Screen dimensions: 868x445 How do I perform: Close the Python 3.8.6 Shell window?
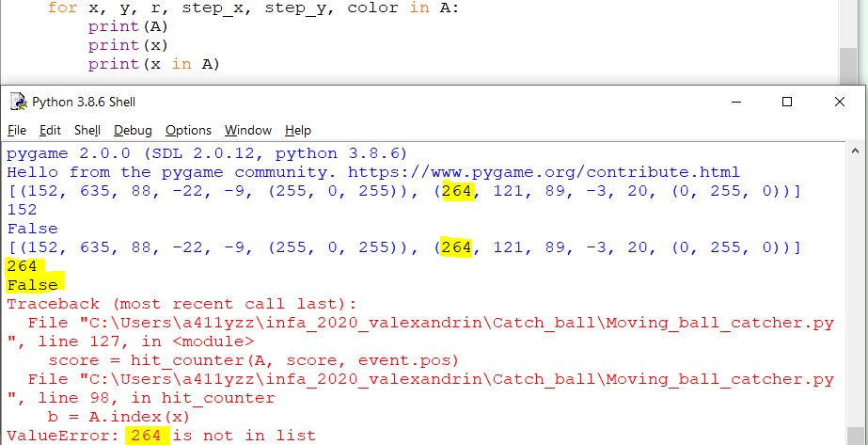tap(839, 102)
